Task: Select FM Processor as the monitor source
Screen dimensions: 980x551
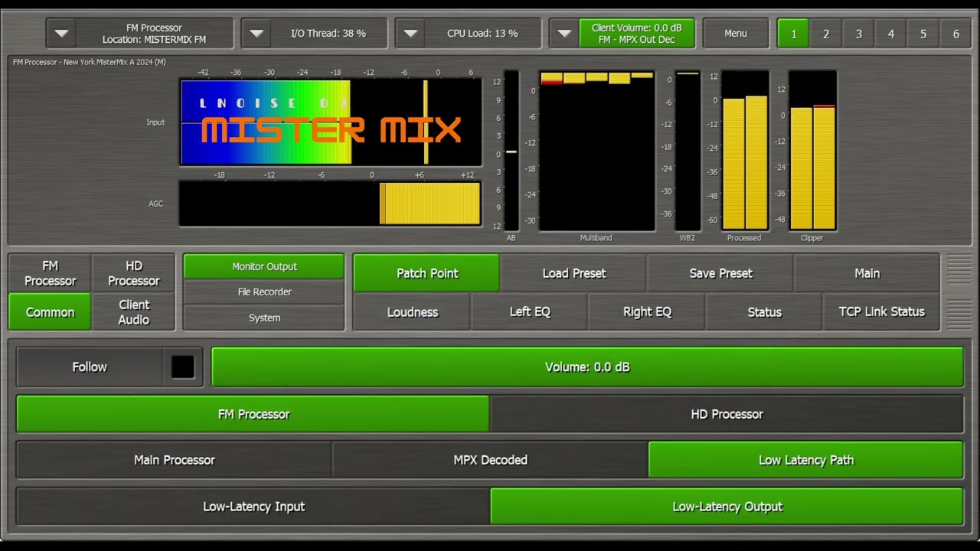Action: 253,414
